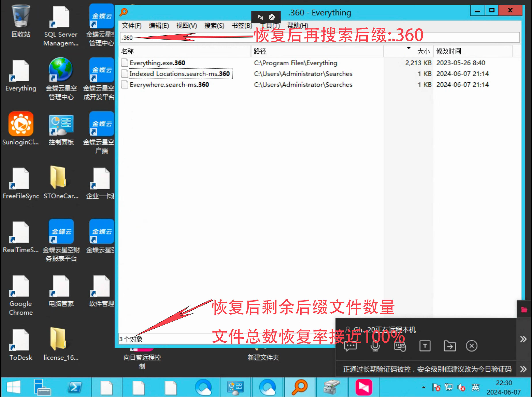Open the 视图(V) menu
Viewport: 532px width, 397px height.
point(186,25)
